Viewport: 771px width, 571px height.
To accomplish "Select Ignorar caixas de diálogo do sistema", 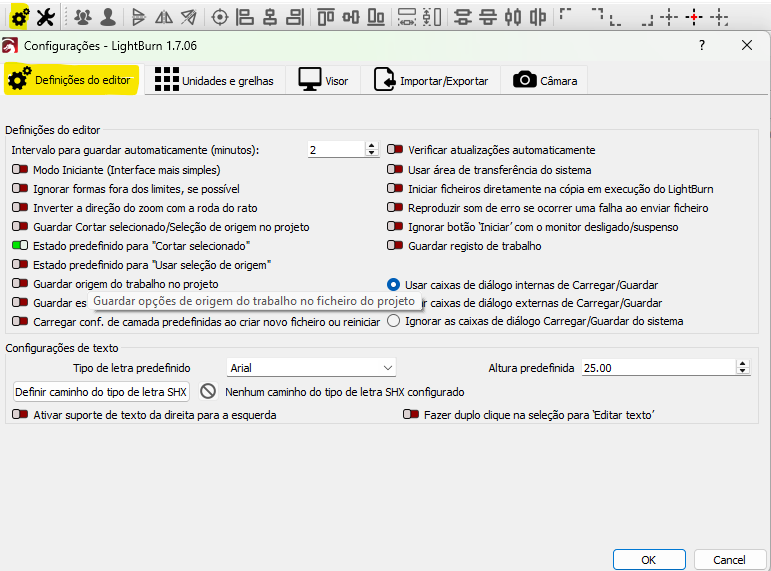I will (x=394, y=321).
